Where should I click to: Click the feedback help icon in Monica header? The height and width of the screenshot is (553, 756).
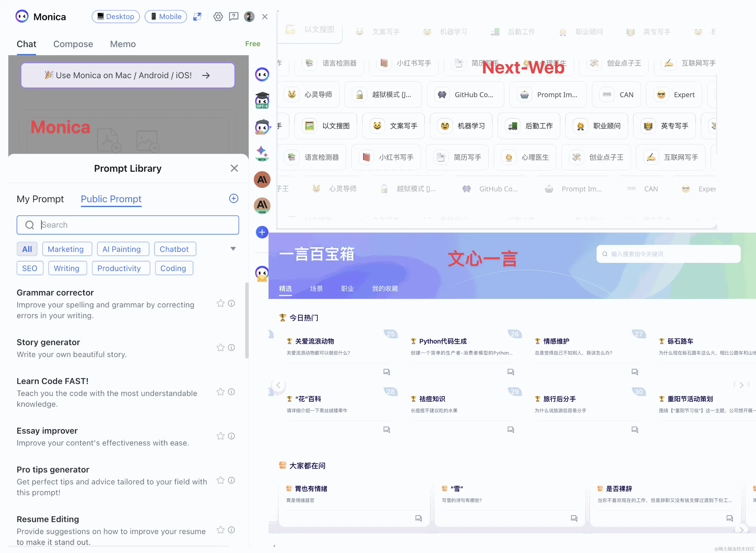(x=233, y=16)
